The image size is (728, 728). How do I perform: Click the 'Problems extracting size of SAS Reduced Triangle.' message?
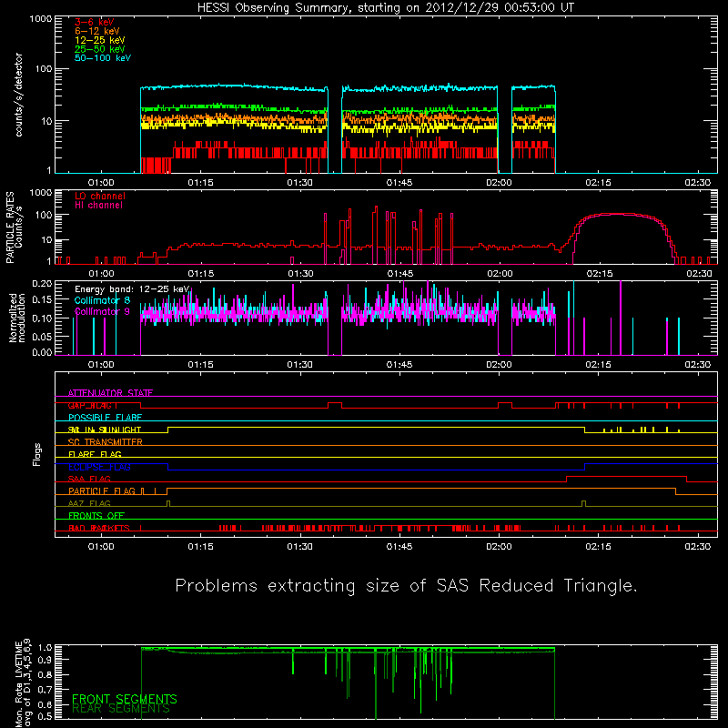pos(406,586)
